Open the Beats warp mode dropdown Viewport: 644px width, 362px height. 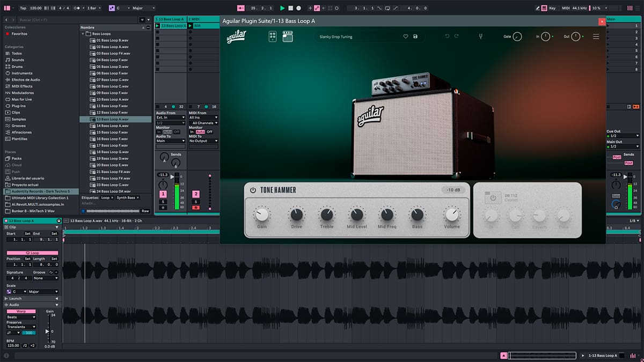tap(21, 317)
